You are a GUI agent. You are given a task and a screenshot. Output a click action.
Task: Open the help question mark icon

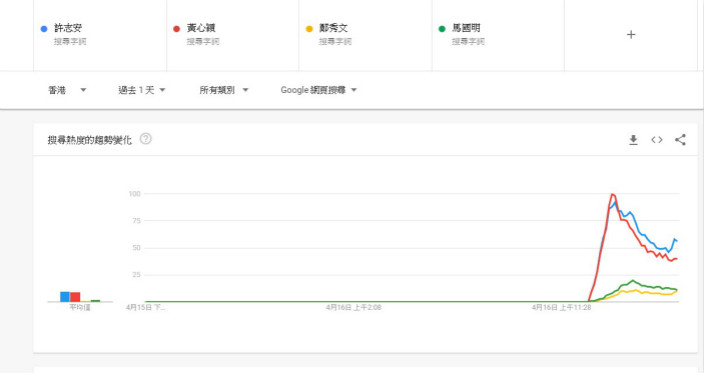click(x=145, y=139)
